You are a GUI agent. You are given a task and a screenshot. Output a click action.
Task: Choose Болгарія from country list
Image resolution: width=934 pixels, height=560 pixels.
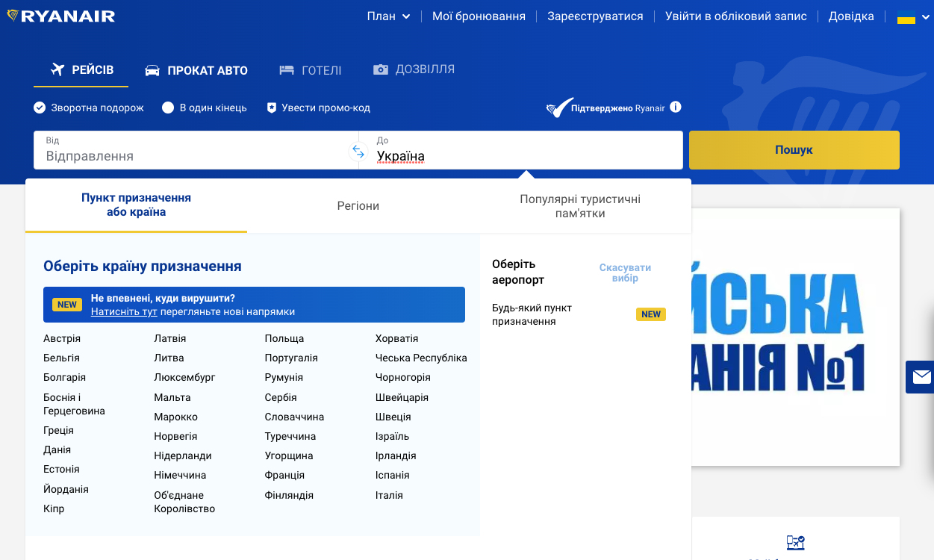point(64,377)
